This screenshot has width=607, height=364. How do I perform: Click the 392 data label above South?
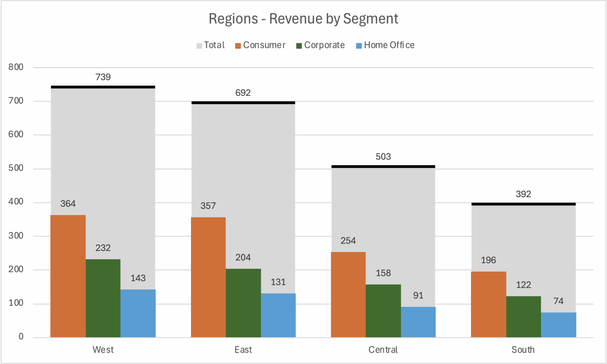click(x=523, y=194)
